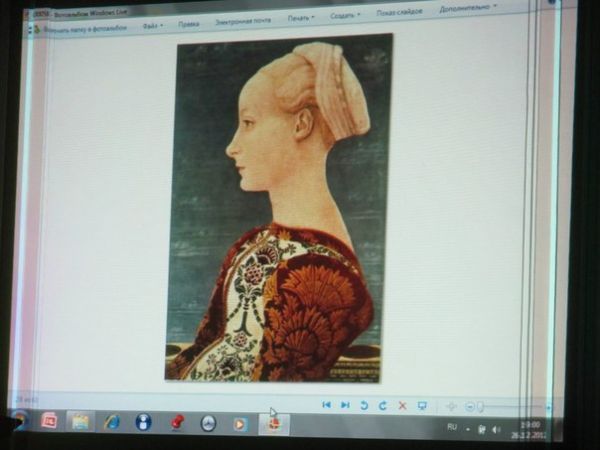Launch Internet Explorer from taskbar
This screenshot has height=450, width=600.
[x=112, y=422]
